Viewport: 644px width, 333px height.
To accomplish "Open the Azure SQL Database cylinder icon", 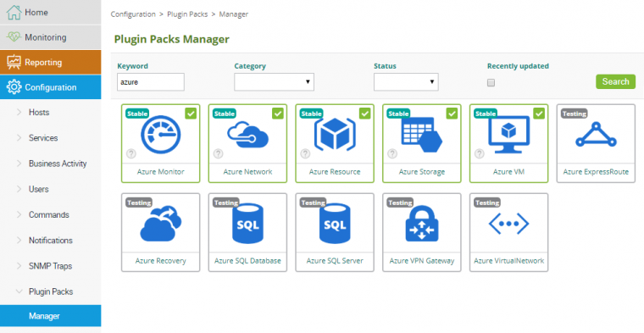I will tap(247, 224).
